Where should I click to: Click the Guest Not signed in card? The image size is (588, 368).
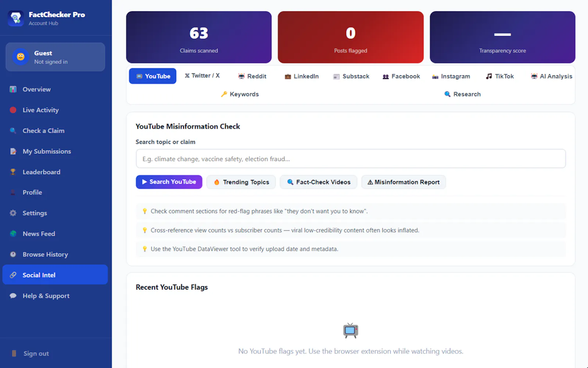point(55,57)
